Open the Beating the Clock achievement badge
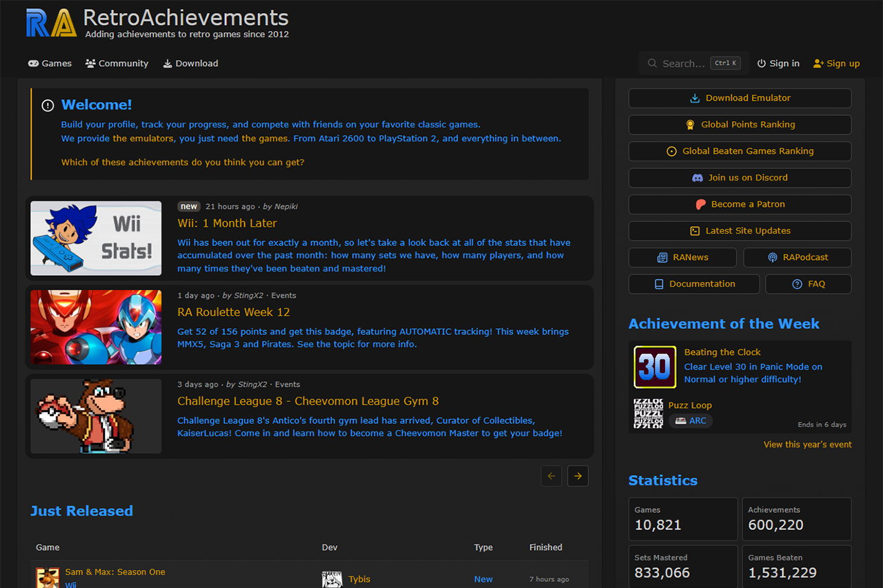 pyautogui.click(x=654, y=367)
